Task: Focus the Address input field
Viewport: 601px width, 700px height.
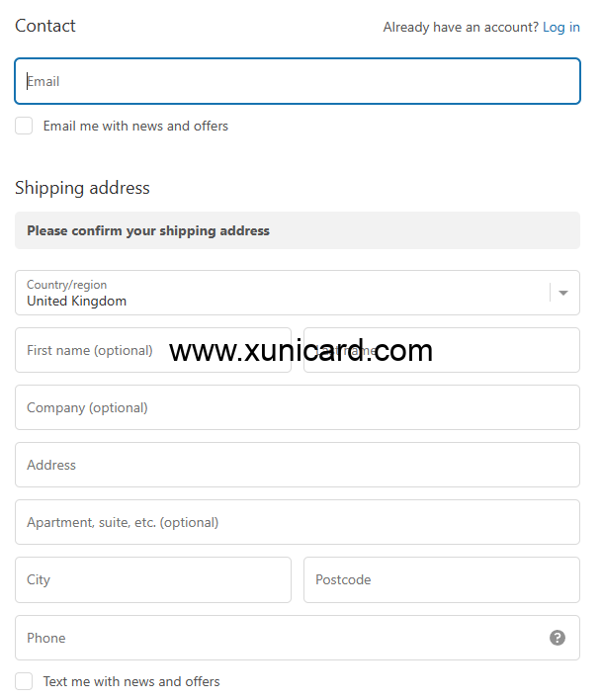Action: [297, 465]
